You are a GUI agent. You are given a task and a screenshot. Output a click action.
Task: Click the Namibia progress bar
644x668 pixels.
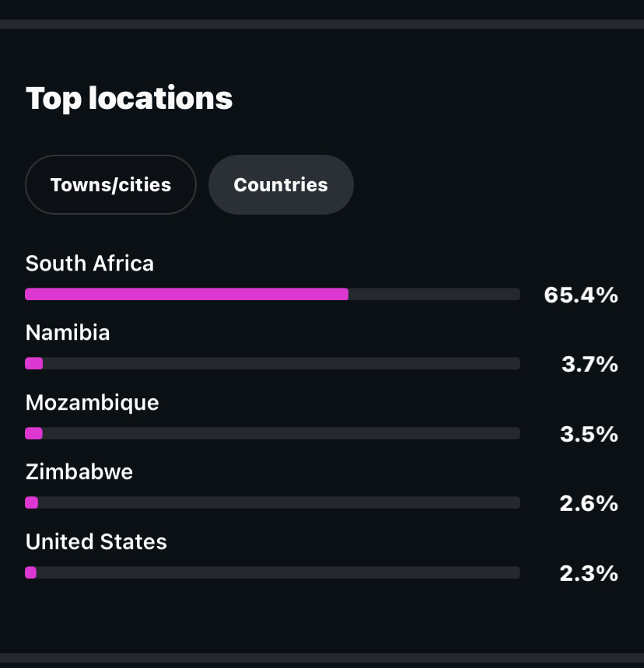(x=272, y=363)
